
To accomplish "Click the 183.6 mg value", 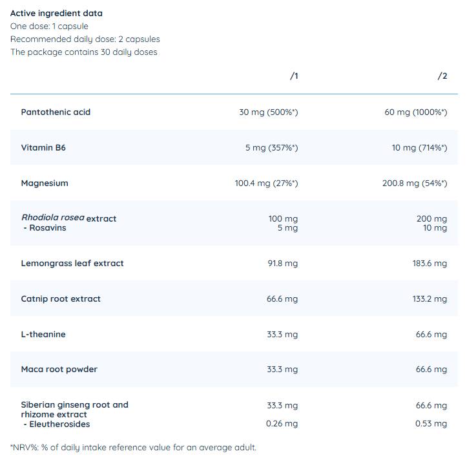I will tap(429, 264).
